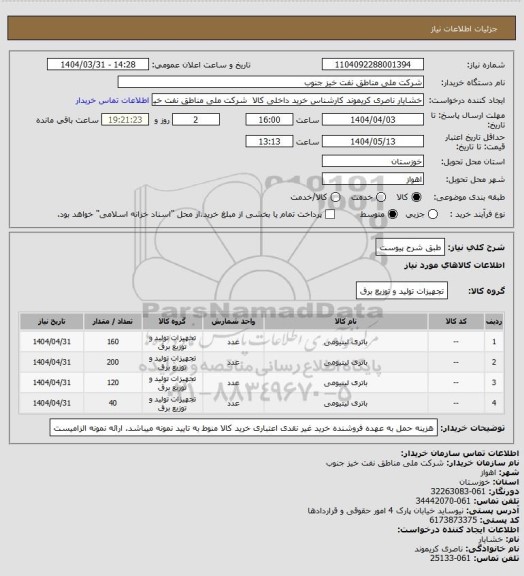524x576 pixels.
Task: Click quantity 160 in row 1
Action: pyautogui.click(x=113, y=342)
